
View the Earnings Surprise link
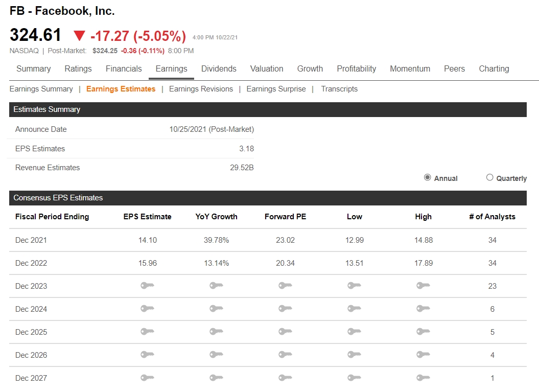[x=276, y=89]
